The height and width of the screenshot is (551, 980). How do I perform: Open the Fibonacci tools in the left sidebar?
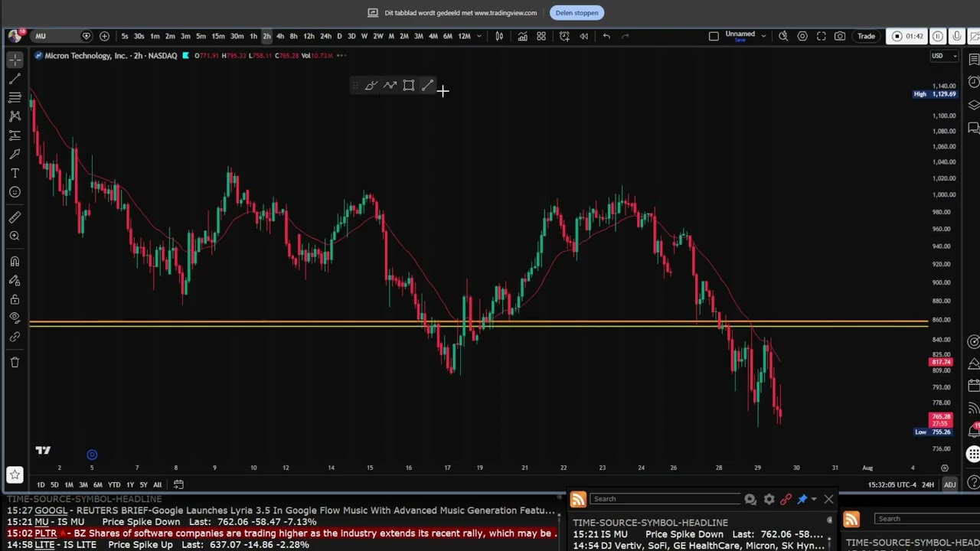click(x=15, y=97)
